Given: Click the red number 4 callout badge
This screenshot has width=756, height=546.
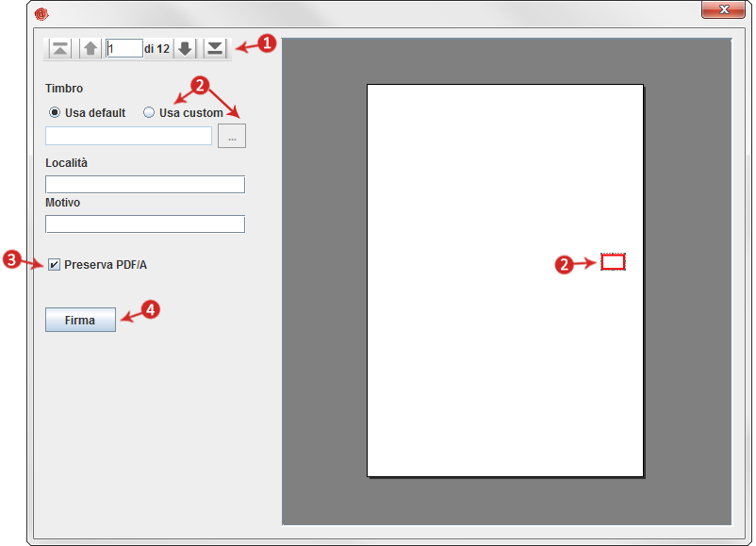Looking at the screenshot, I should pyautogui.click(x=149, y=308).
